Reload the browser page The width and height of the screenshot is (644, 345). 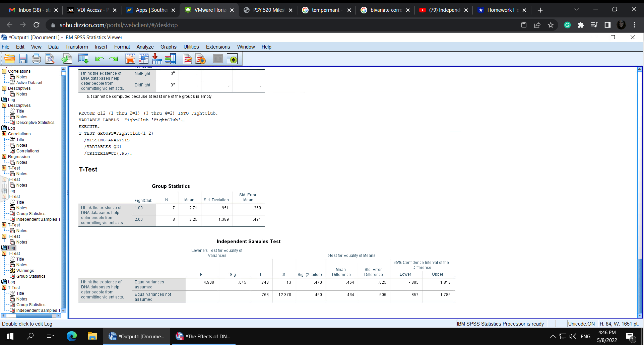click(37, 25)
